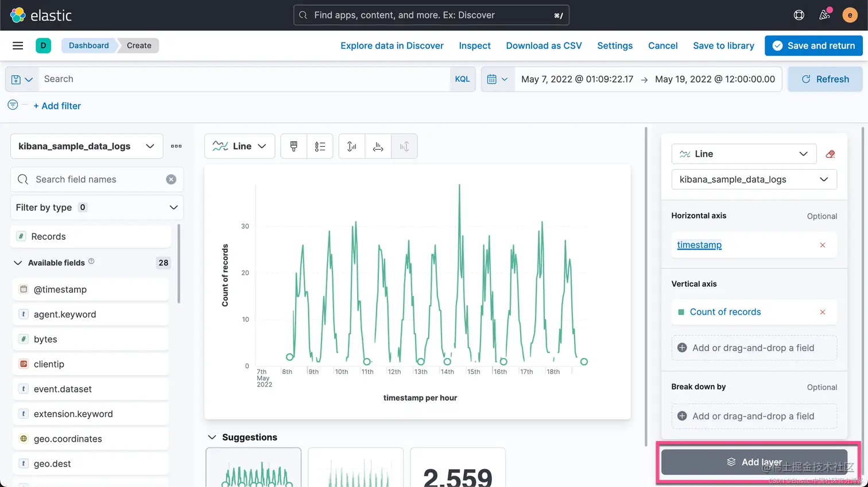Open the hamburger navigation menu

[18, 45]
